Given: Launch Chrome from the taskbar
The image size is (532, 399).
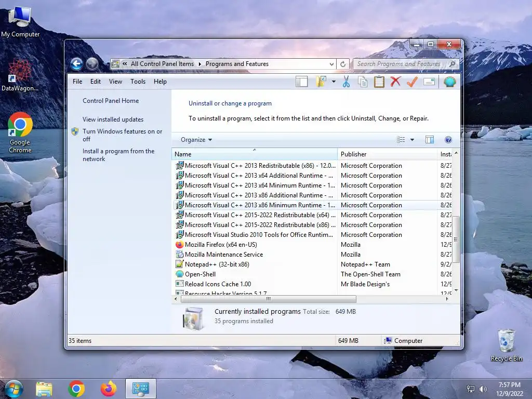Looking at the screenshot, I should coord(76,389).
